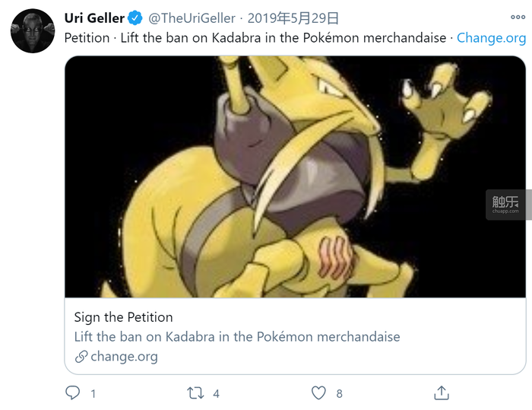Click the share upload icon
This screenshot has height=410, width=532.
point(442,393)
